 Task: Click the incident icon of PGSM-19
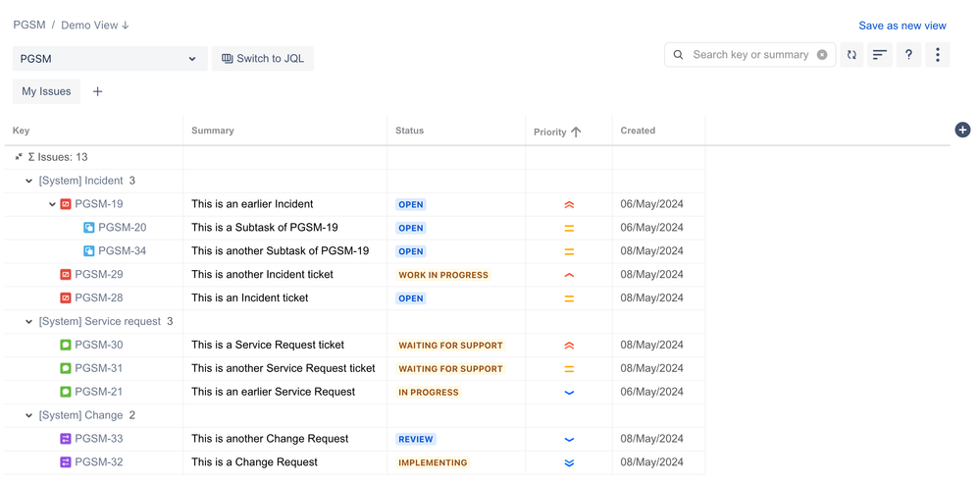(x=66, y=204)
